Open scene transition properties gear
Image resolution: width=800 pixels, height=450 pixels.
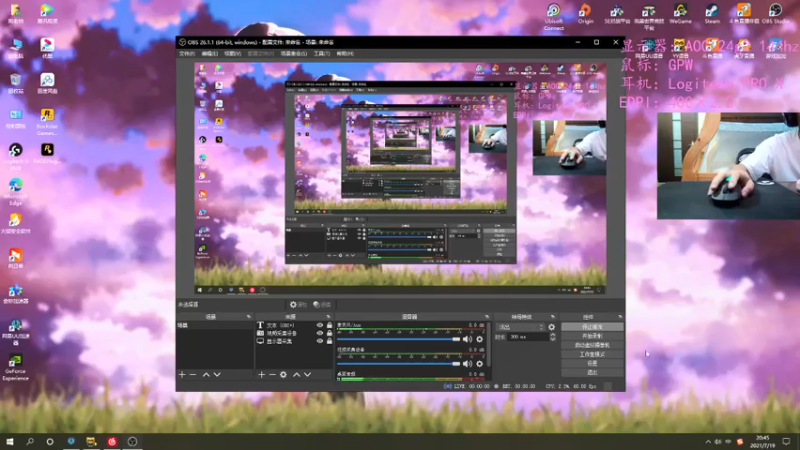pos(552,327)
